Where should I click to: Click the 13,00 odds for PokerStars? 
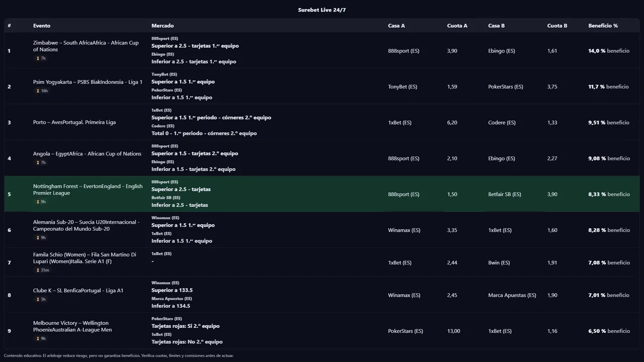click(x=453, y=331)
